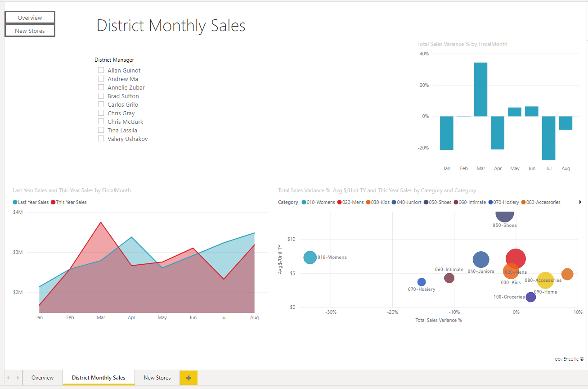Screen dimensions: 588x389
Task: Expand more legend categories with arrow
Action: click(580, 202)
